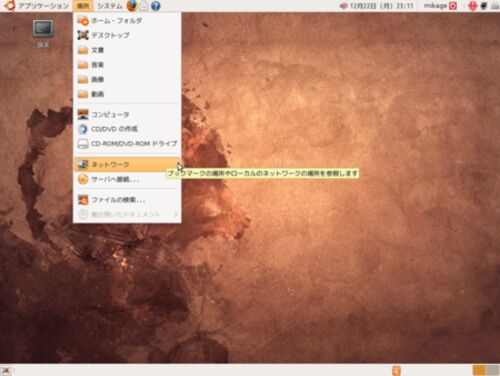The width and height of the screenshot is (500, 376).
Task: Choose サーバへ接続... entry
Action: pos(127,179)
